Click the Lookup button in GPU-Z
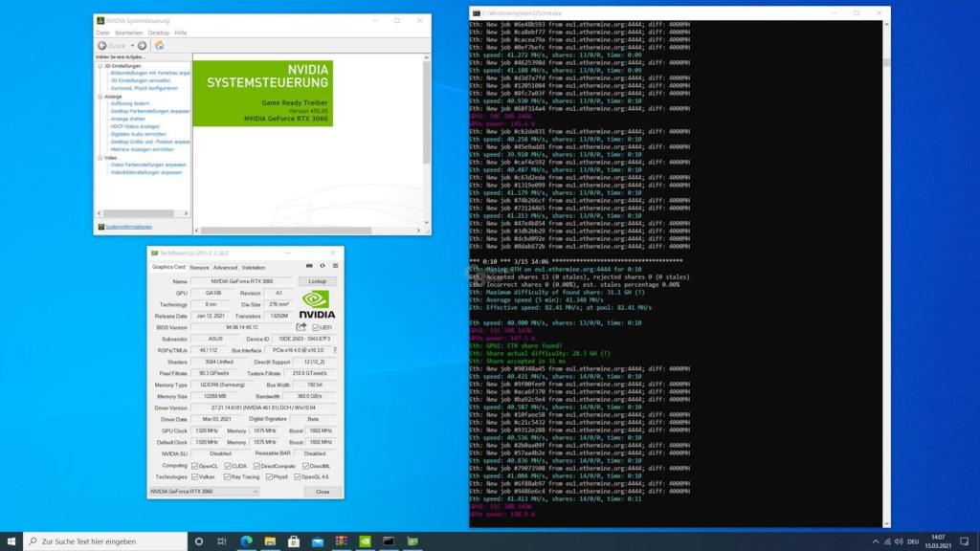This screenshot has width=980, height=551. pyautogui.click(x=317, y=280)
